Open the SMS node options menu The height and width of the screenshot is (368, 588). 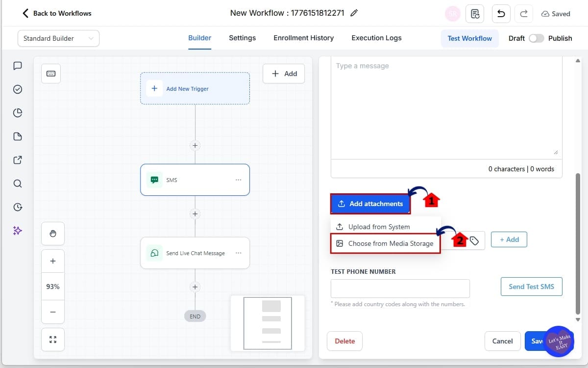(x=239, y=180)
